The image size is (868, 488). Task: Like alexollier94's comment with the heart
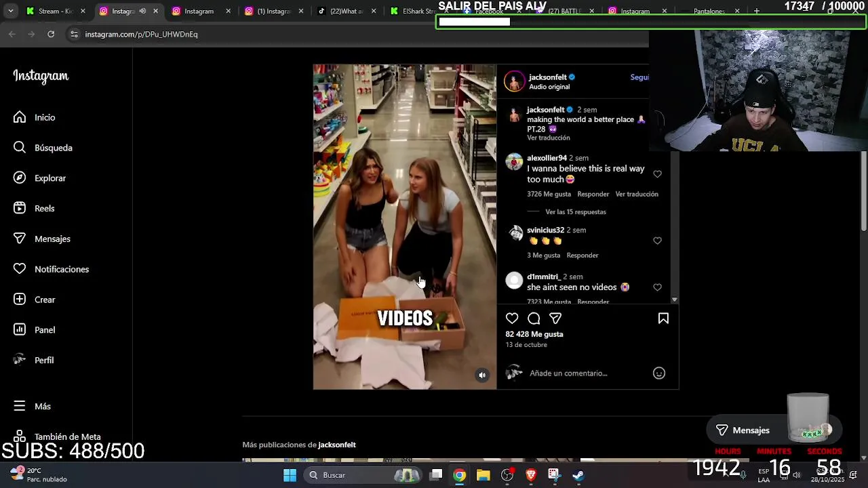[x=657, y=174]
